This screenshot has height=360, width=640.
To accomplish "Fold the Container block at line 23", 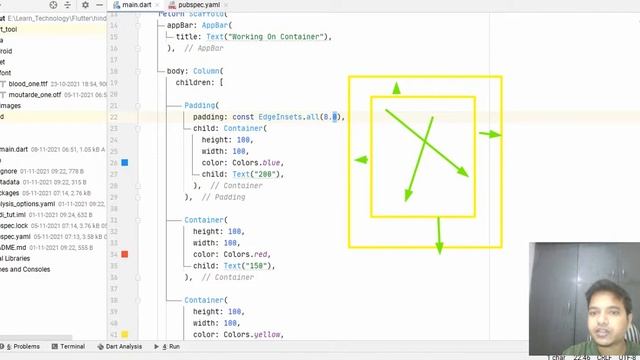I will coord(138,128).
